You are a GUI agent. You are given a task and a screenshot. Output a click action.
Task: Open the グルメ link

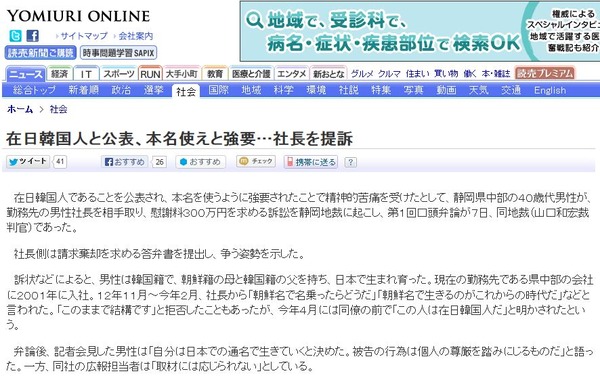(x=362, y=73)
